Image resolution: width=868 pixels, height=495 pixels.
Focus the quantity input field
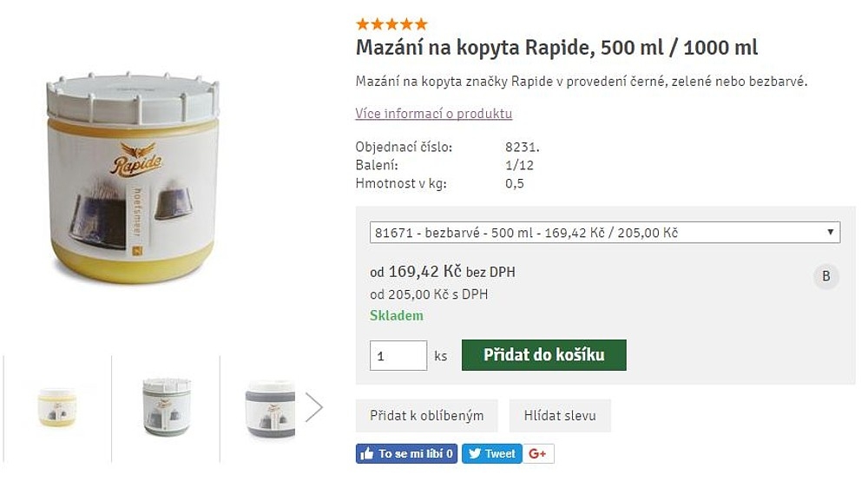(398, 355)
